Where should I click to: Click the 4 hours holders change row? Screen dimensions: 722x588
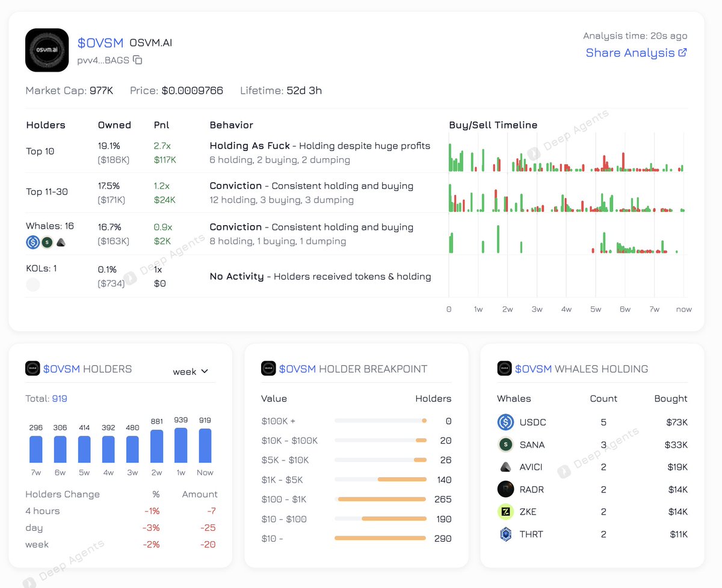pos(121,511)
